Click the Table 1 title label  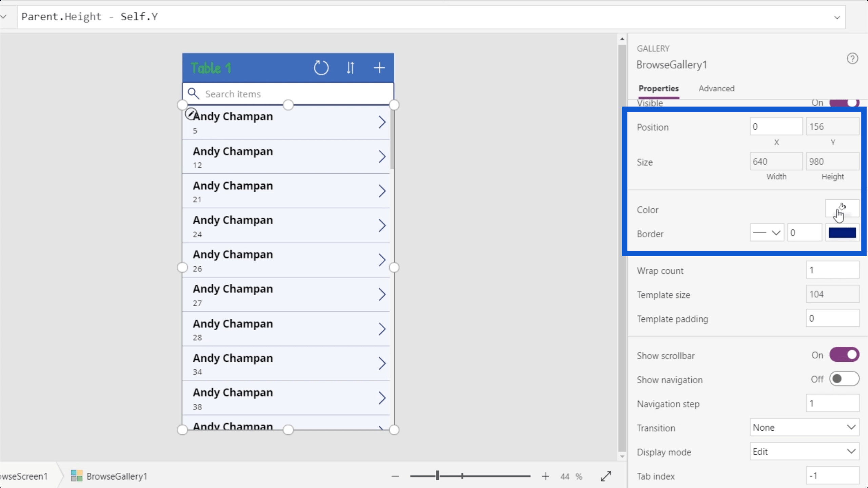coord(211,68)
